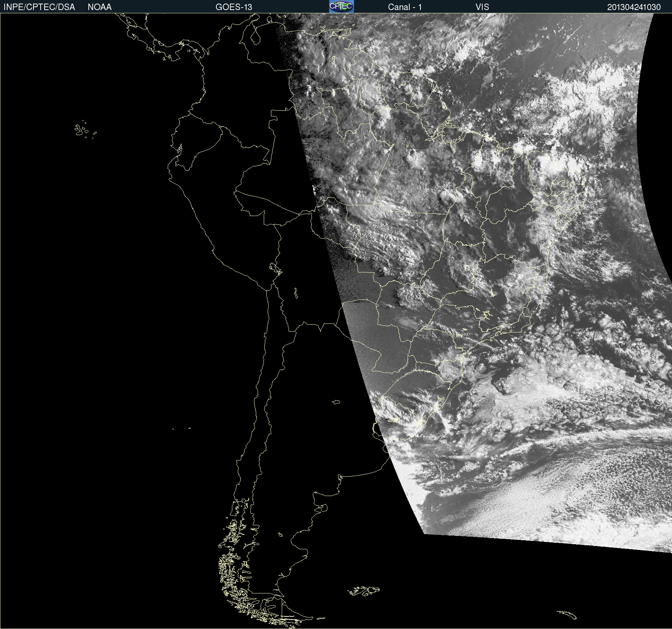Click the Canal - 1 label

(405, 7)
